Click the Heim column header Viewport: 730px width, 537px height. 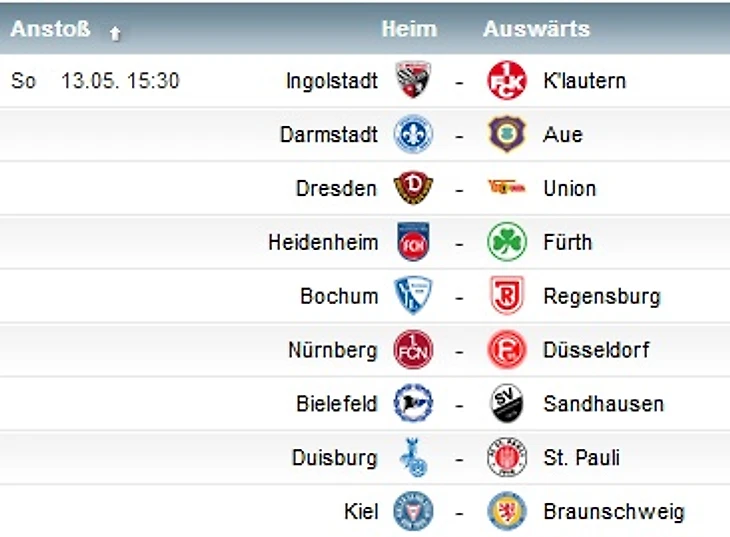(x=409, y=29)
